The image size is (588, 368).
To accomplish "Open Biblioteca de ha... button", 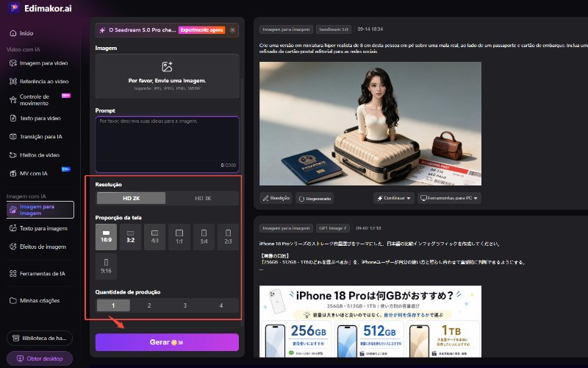I will point(40,338).
